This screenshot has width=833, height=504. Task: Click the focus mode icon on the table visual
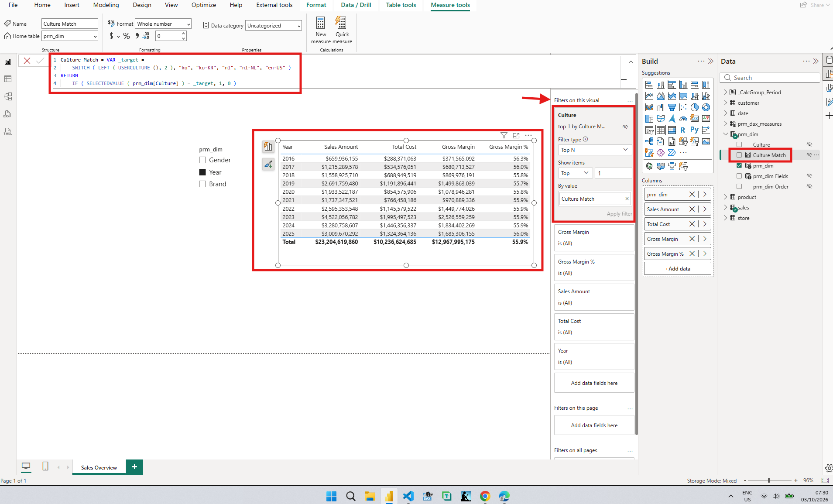pos(516,135)
